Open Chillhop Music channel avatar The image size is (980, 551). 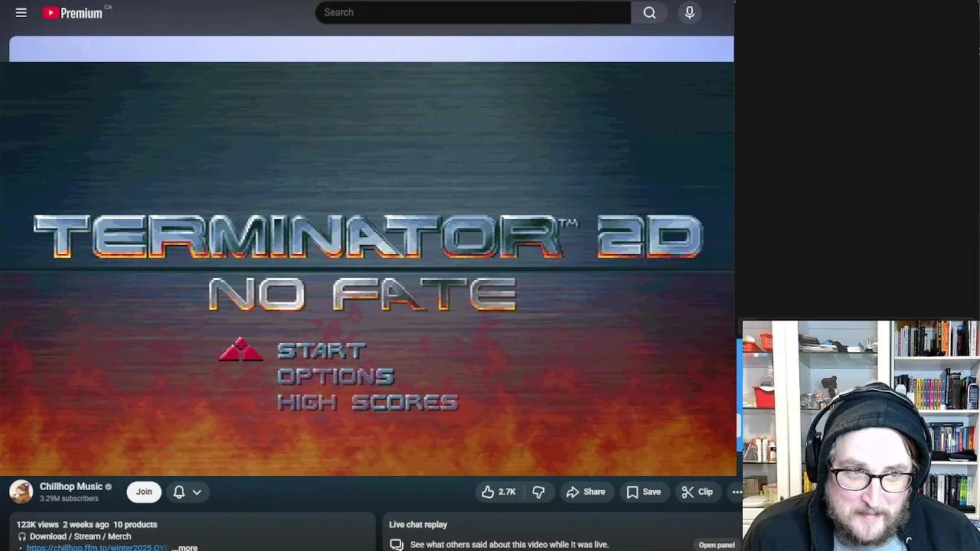point(21,492)
